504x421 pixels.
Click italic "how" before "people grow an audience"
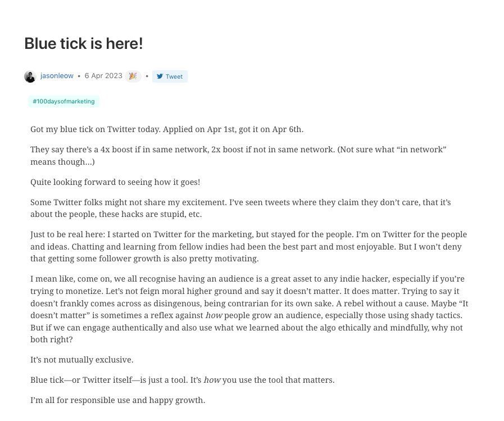click(214, 315)
